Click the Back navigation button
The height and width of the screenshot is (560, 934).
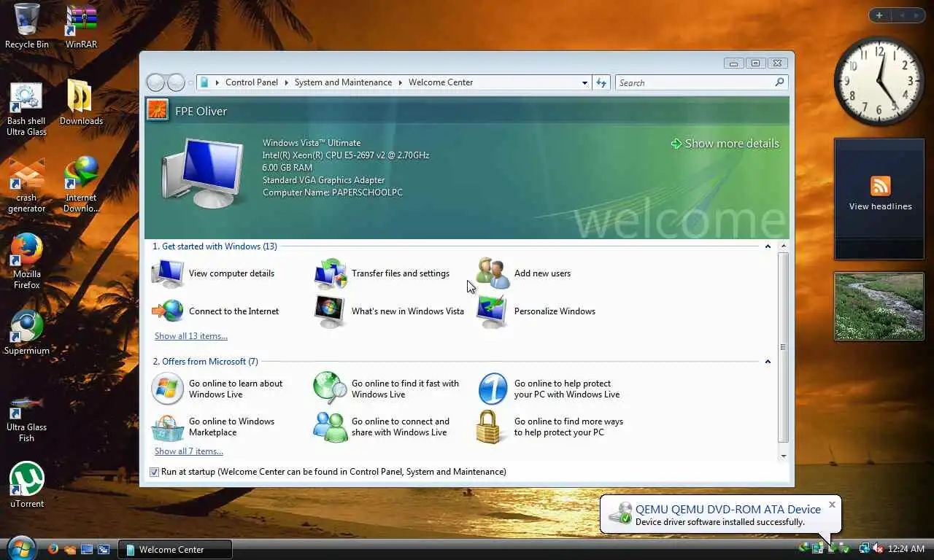tap(155, 82)
